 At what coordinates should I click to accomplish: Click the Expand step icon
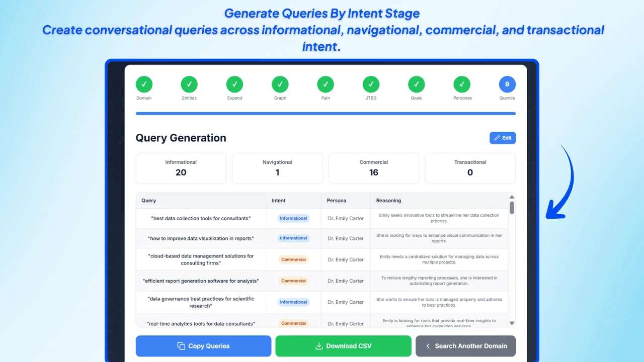(234, 84)
